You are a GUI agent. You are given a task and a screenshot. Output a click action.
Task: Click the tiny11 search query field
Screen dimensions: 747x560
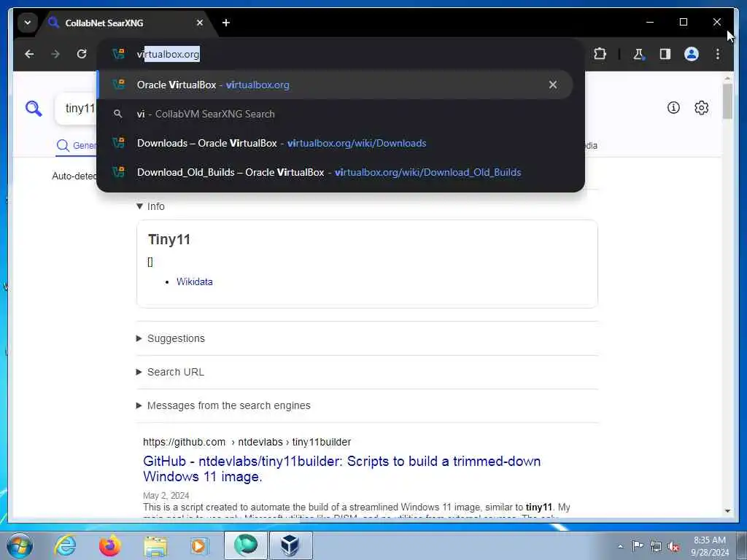click(76, 109)
